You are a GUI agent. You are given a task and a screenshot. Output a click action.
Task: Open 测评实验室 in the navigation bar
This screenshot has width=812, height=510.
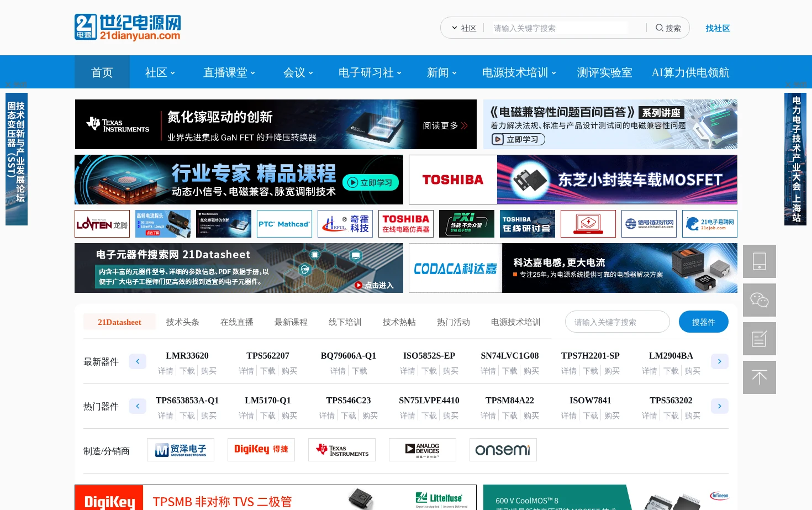click(x=604, y=72)
